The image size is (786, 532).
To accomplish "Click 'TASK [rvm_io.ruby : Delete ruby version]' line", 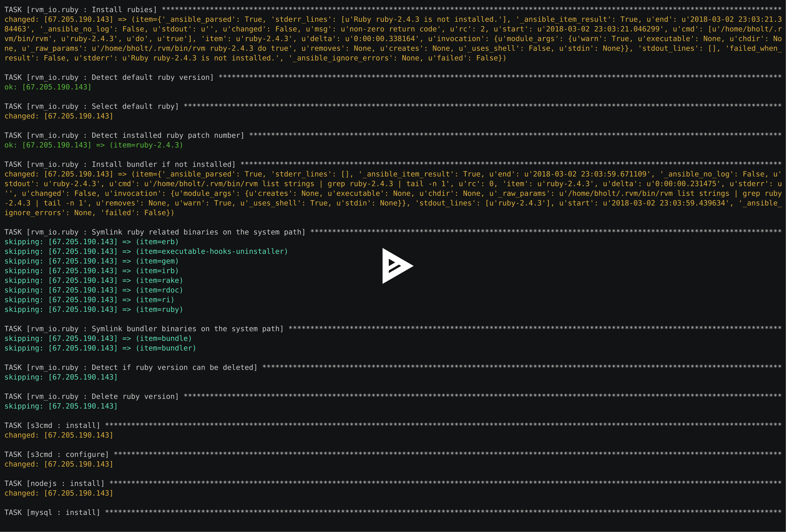I will 393,397.
